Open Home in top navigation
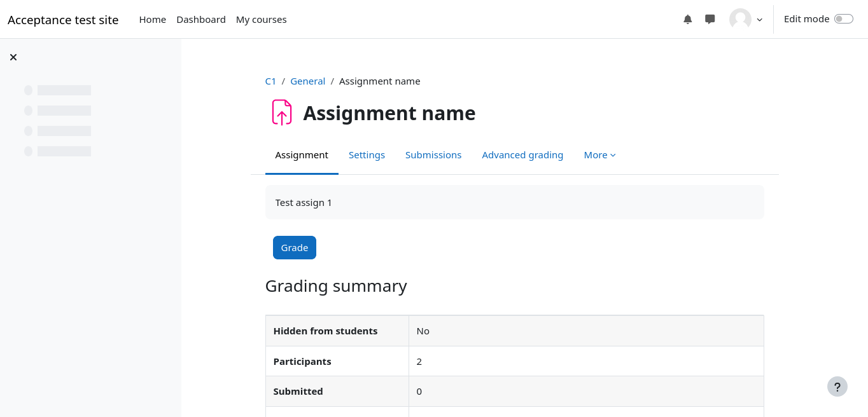 [152, 20]
